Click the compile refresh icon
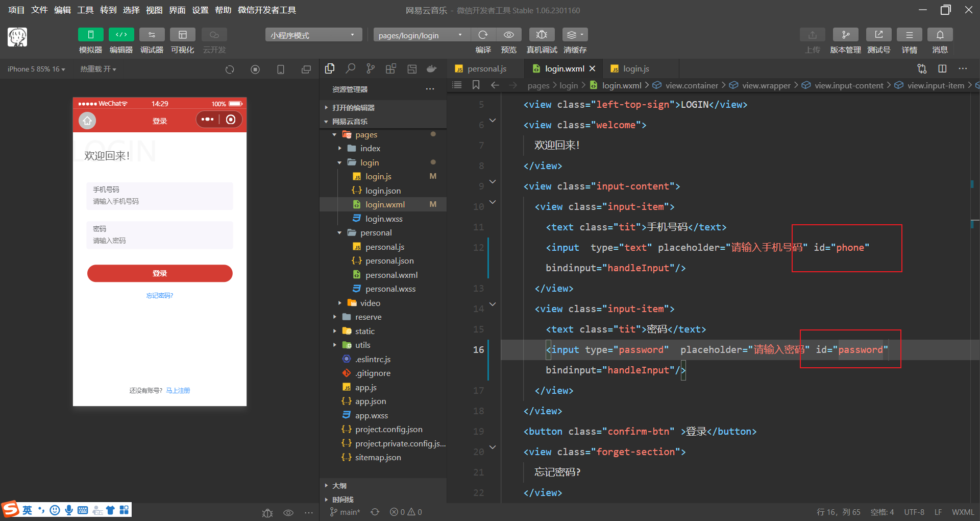The width and height of the screenshot is (980, 521). 483,34
